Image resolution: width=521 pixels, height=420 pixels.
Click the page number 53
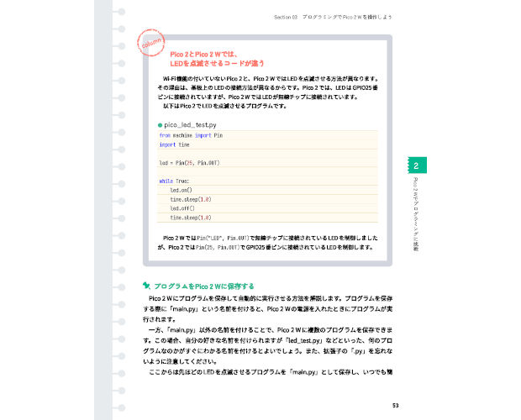pos(395,406)
